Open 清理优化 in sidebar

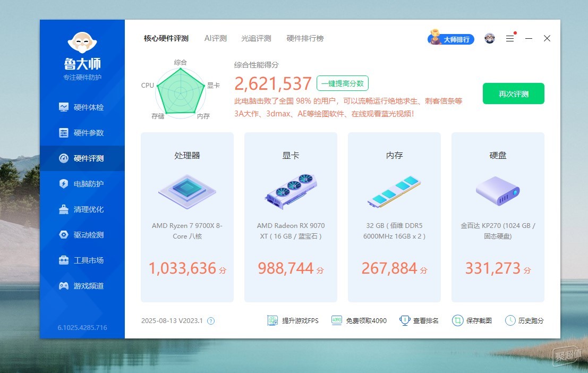tap(82, 209)
